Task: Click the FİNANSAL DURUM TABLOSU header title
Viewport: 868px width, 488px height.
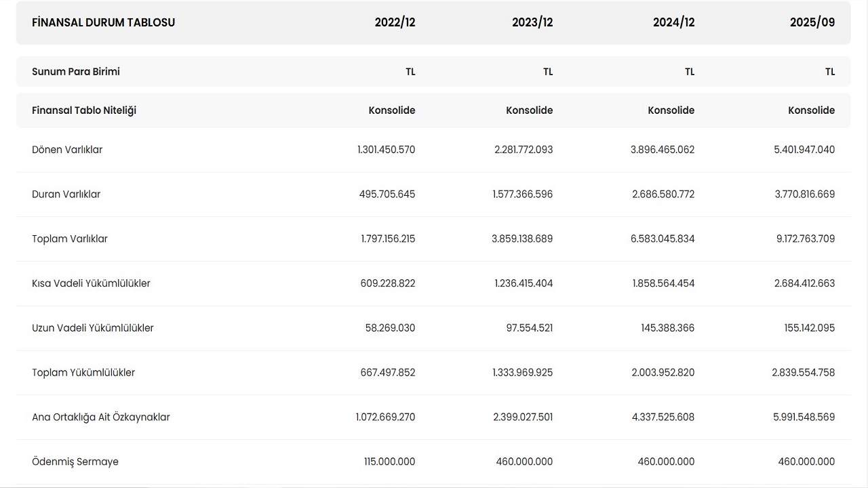Action: point(103,22)
